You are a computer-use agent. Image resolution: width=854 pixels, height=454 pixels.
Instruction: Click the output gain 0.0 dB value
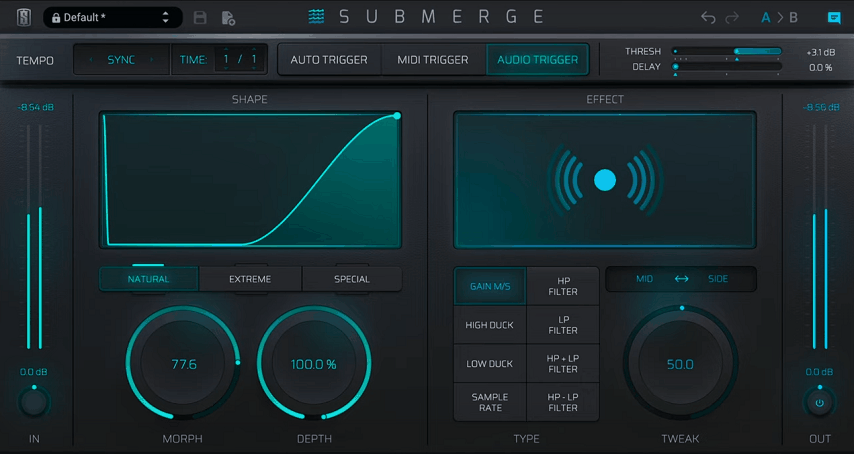[820, 372]
